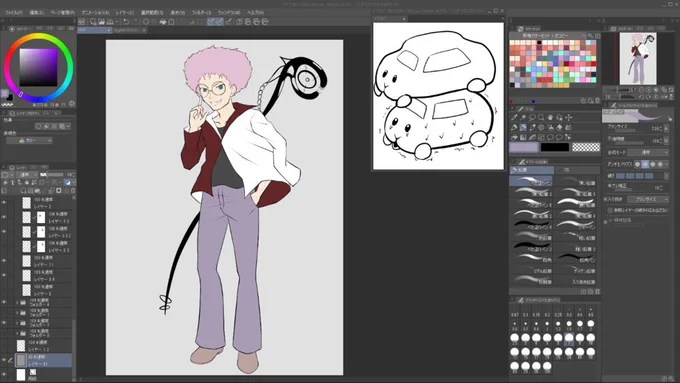This screenshot has height=383, width=680.
Task: Open layer blend mode dropdown 通常
Action: pyautogui.click(x=26, y=175)
